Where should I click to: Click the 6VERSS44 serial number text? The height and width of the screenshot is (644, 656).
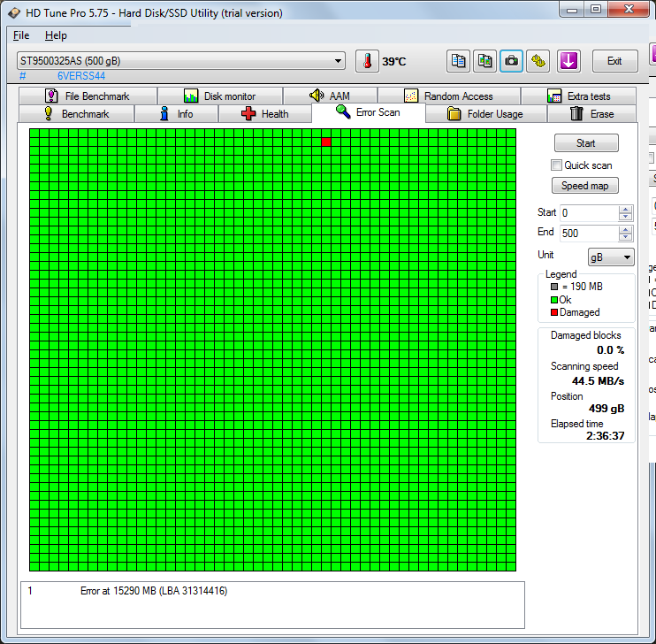coord(81,76)
